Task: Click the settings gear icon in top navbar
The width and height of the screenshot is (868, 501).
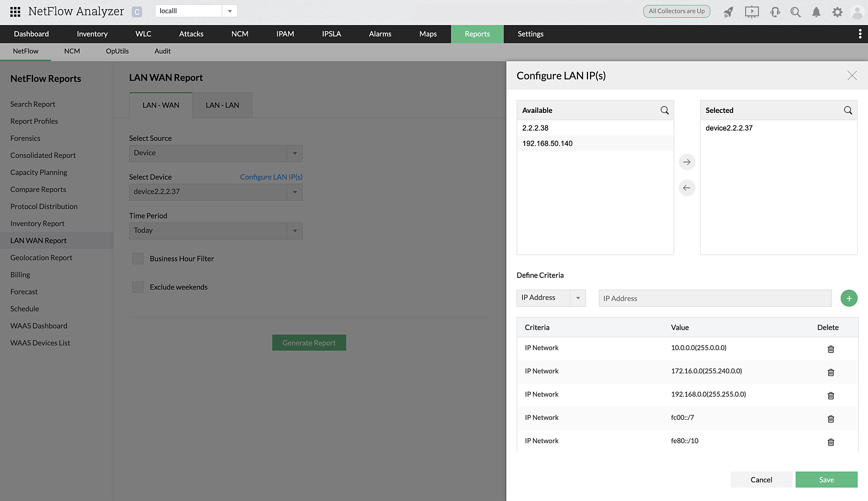Action: pyautogui.click(x=838, y=11)
